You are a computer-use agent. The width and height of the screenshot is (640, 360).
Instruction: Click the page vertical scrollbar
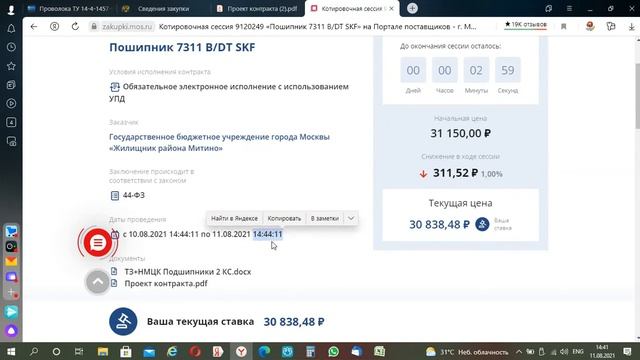coord(638,97)
